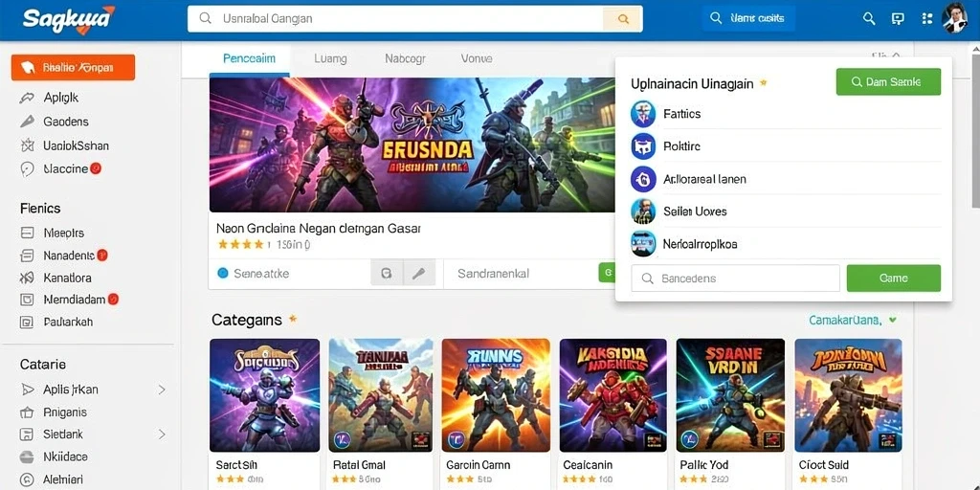
Task: Click the Niaccine sidebar icon
Action: [27, 168]
